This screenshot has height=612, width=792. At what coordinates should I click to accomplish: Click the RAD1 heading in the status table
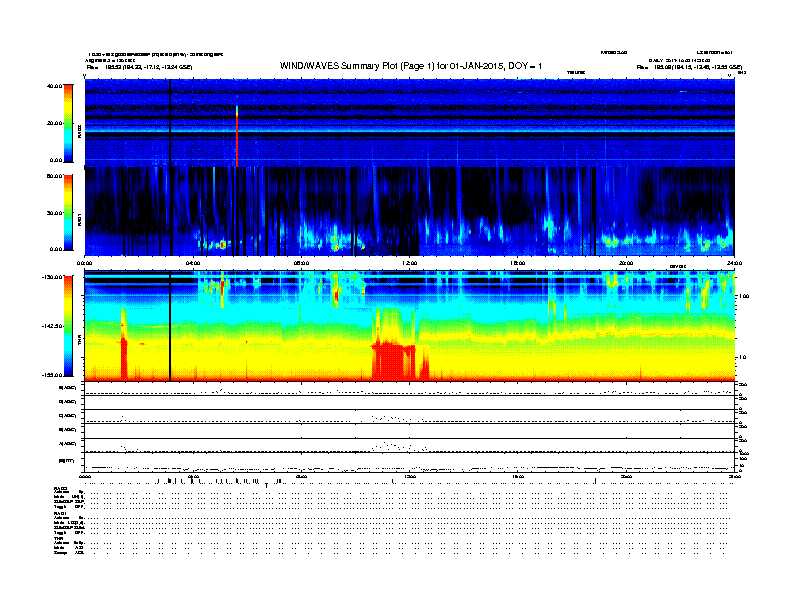61,514
